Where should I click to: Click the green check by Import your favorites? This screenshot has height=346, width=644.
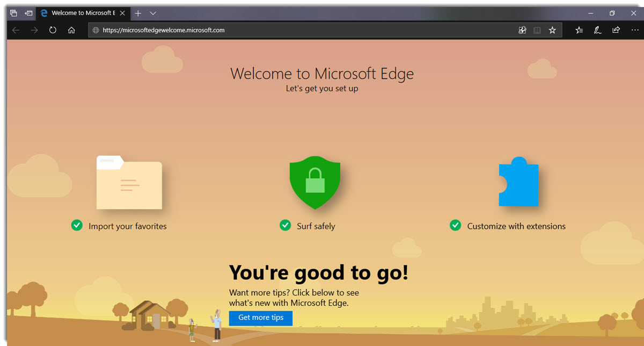click(77, 225)
